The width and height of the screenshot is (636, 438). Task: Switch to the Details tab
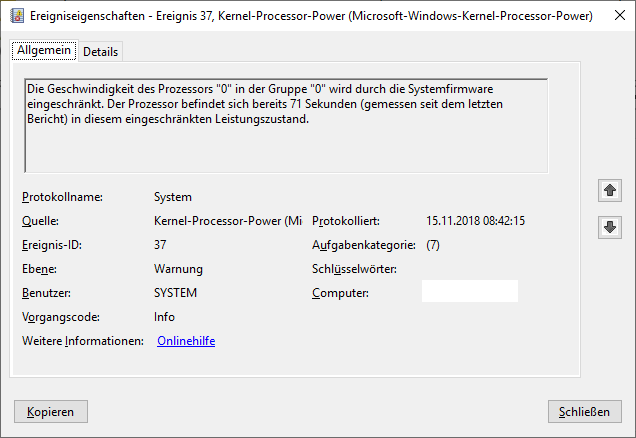click(x=100, y=51)
